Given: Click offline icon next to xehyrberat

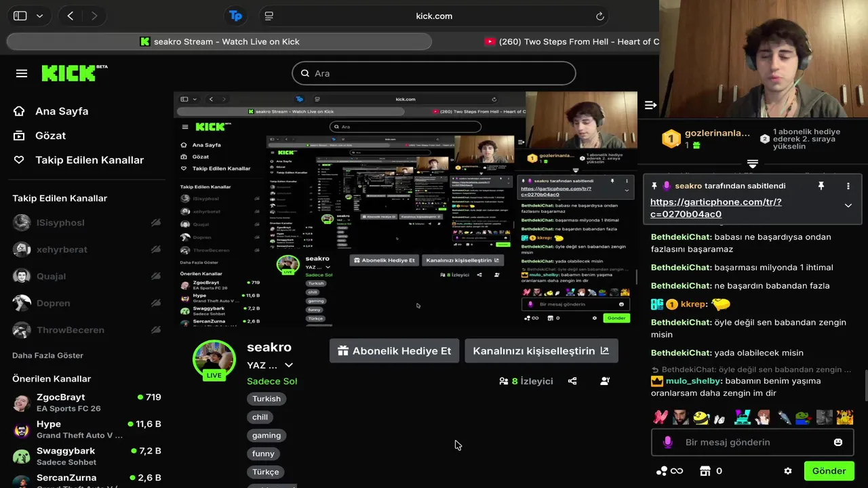Looking at the screenshot, I should 155,249.
